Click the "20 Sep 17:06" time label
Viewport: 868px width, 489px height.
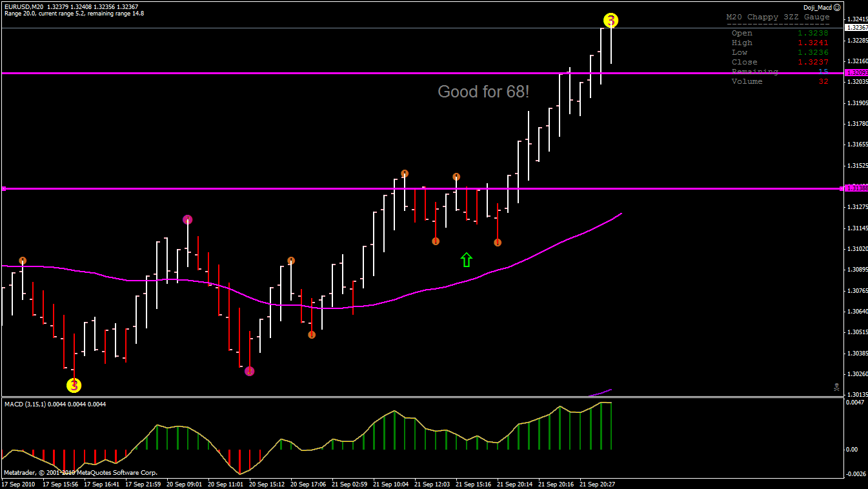tap(308, 484)
